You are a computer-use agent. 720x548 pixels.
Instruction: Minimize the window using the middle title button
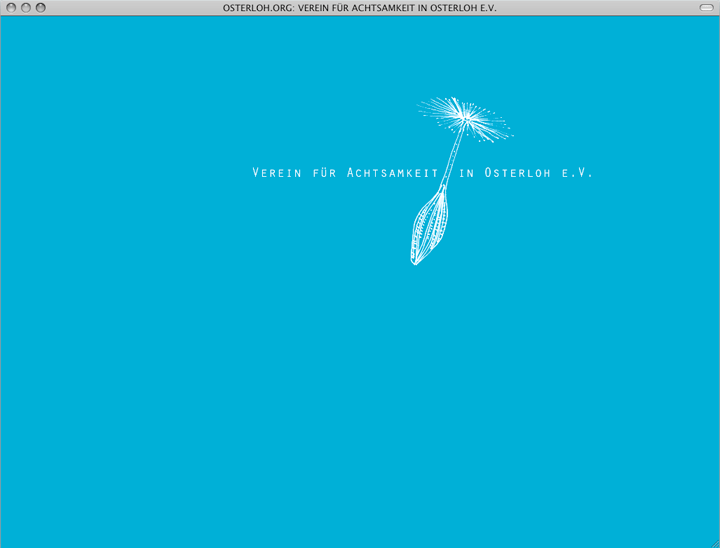[26, 7]
